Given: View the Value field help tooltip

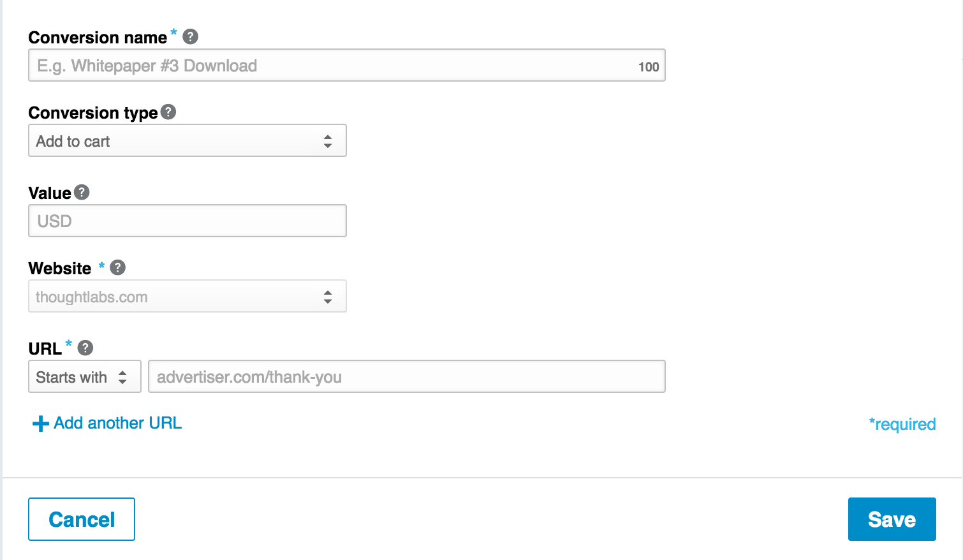Looking at the screenshot, I should point(81,192).
